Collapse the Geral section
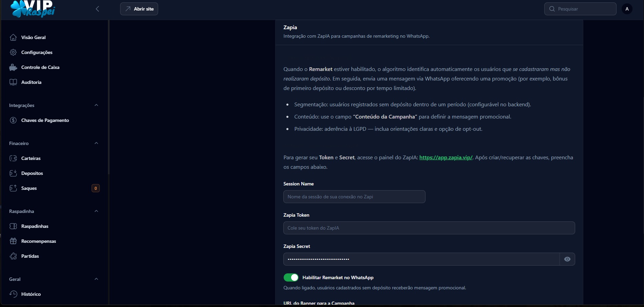 coord(96,279)
